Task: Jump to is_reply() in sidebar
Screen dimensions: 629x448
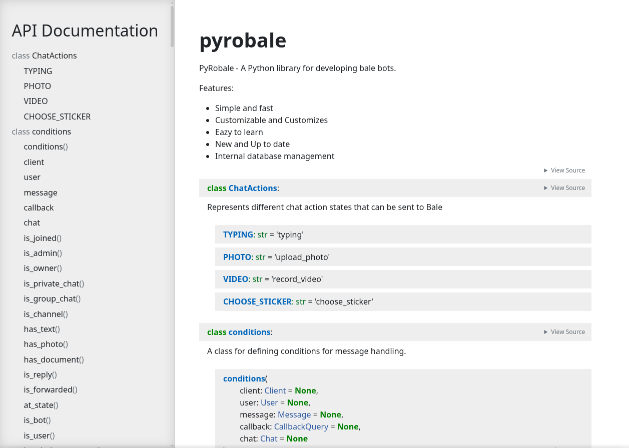Action: click(x=40, y=375)
